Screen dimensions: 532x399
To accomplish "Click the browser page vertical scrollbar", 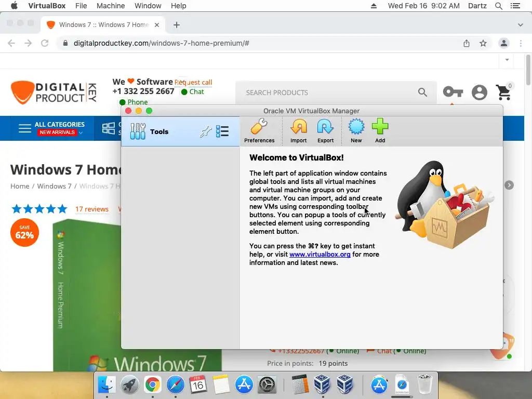I will click(x=528, y=69).
